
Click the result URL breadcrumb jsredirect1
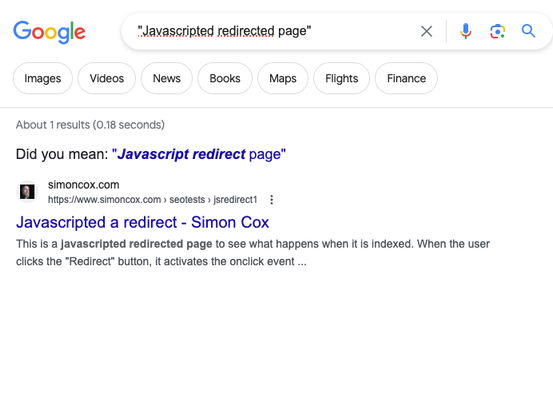tap(235, 200)
